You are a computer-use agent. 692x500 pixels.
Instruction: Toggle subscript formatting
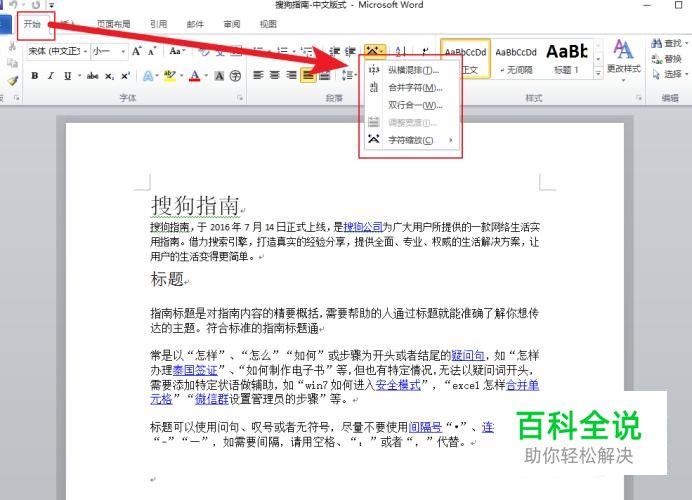109,76
